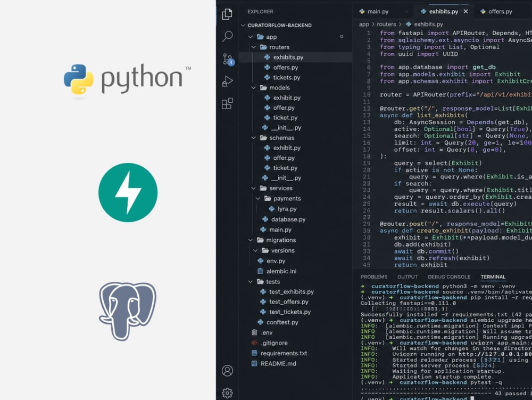532x400 pixels.
Task: Select the TERMINAL panel tab
Action: click(493, 277)
